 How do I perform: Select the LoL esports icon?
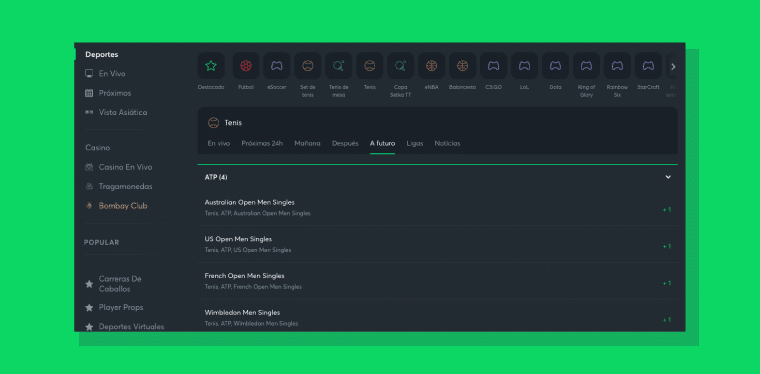[x=524, y=66]
